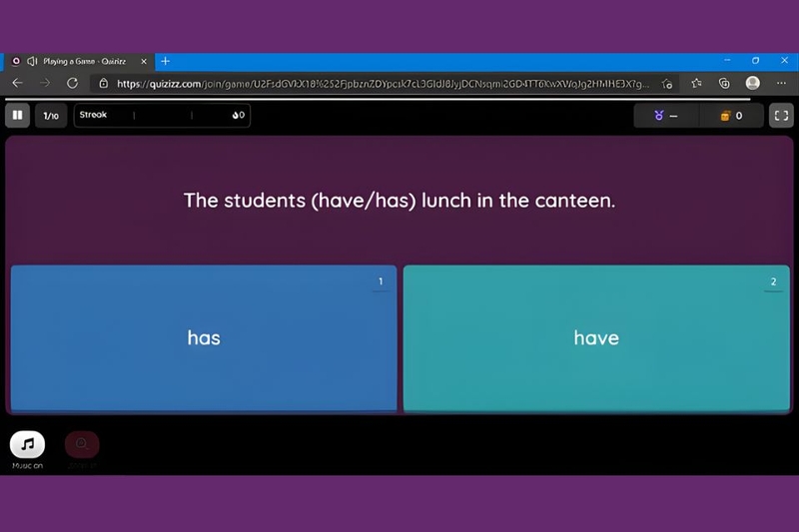Close the Quizizz browser tab
The image size is (799, 532).
coord(144,61)
